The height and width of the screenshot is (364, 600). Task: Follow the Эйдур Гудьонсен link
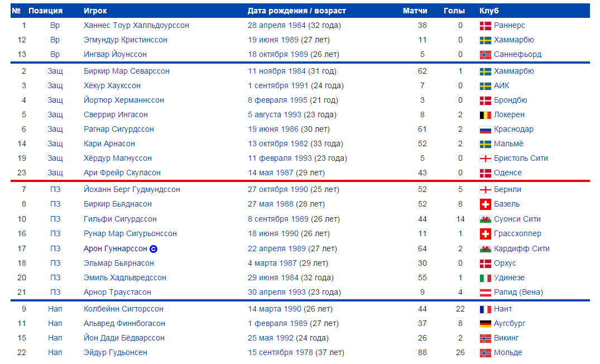(115, 352)
